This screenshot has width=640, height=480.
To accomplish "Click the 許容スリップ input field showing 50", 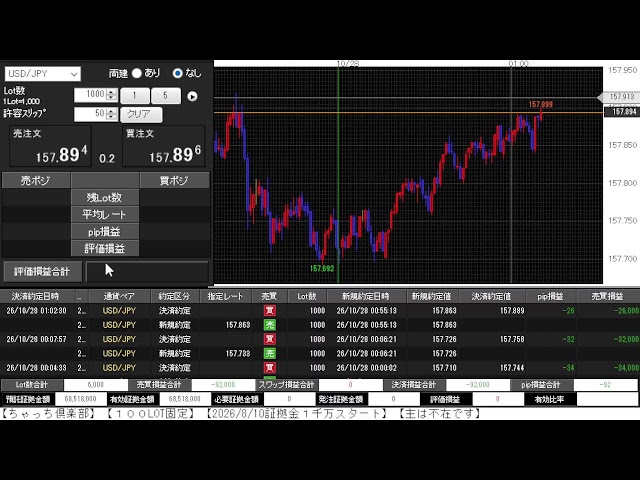I will coord(90,113).
